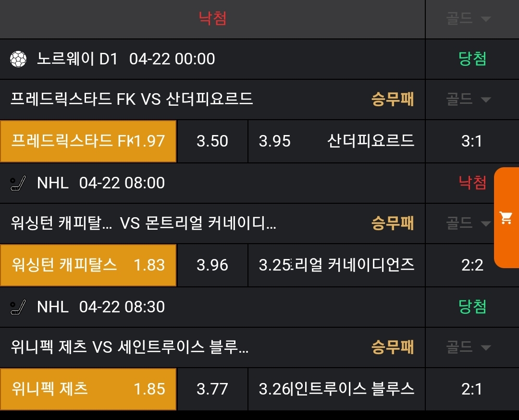Click the 3:1 final score cell

(471, 141)
